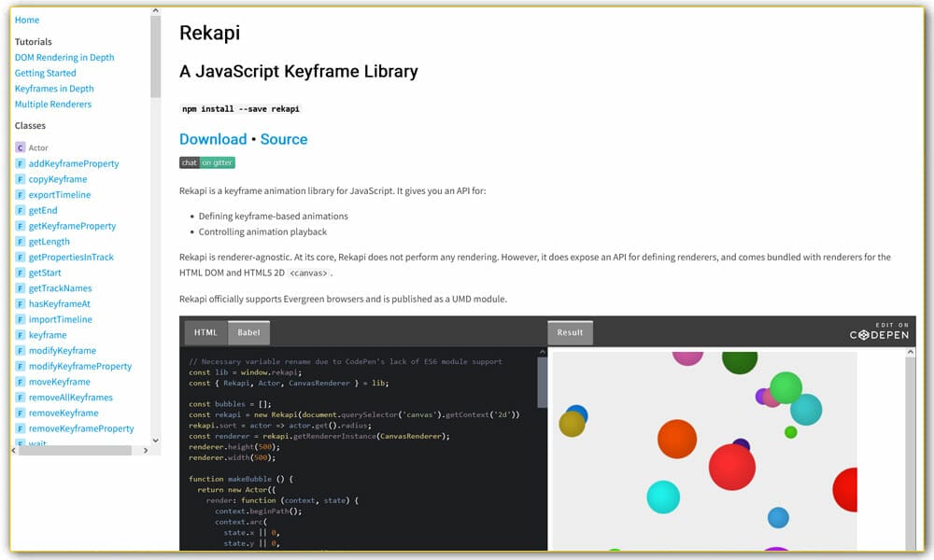The height and width of the screenshot is (560, 934).
Task: Navigate to the copyKeyframe method
Action: pyautogui.click(x=58, y=179)
